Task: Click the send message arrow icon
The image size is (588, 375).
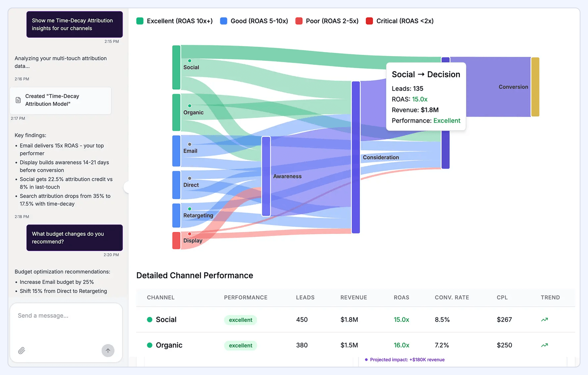Action: point(108,350)
